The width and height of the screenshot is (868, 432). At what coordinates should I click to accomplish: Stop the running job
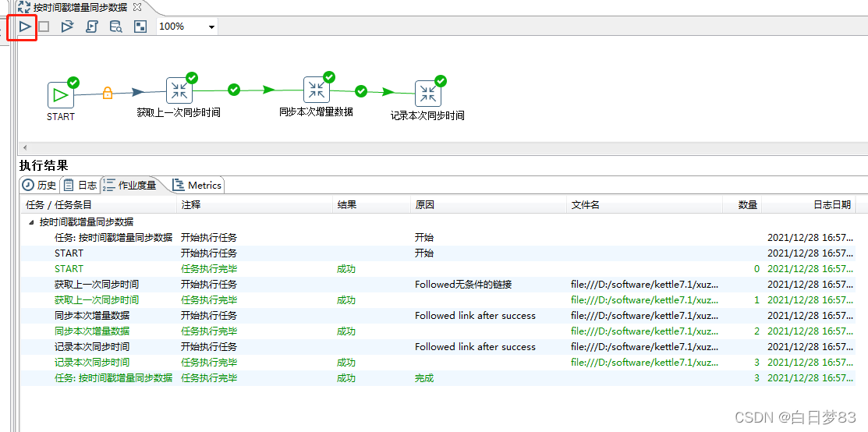pyautogui.click(x=44, y=26)
